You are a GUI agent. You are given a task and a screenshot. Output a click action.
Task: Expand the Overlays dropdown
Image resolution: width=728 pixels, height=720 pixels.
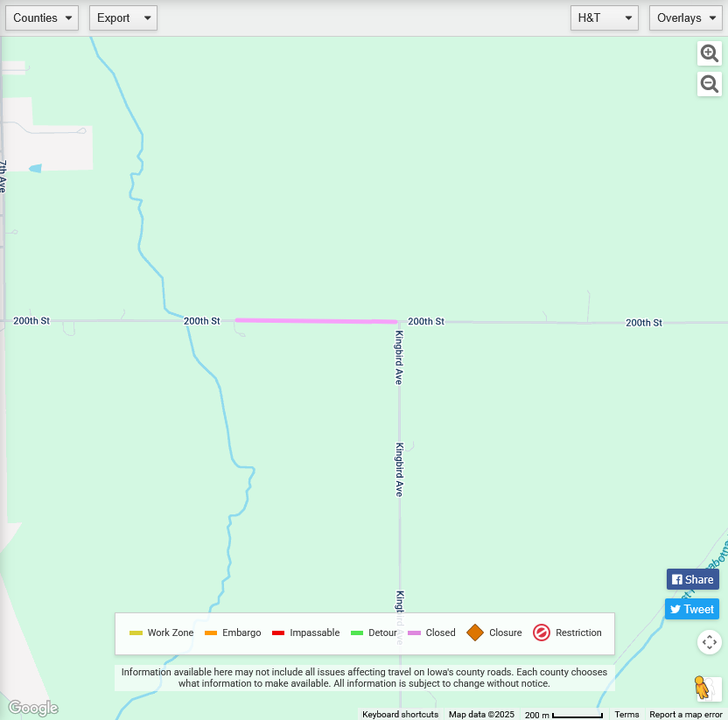click(x=685, y=17)
